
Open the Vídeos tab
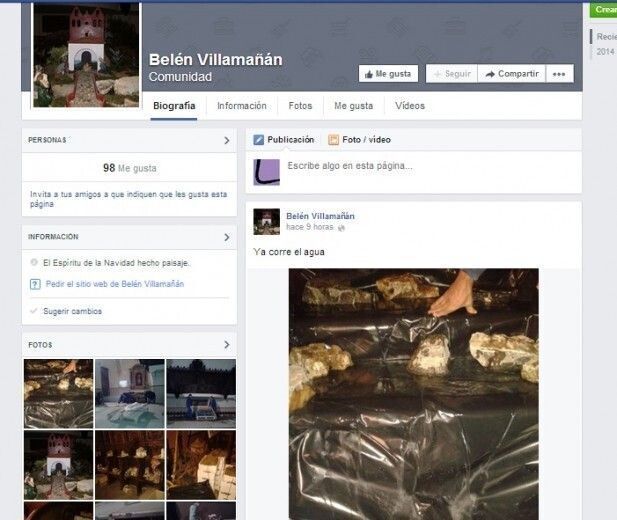[410, 105]
